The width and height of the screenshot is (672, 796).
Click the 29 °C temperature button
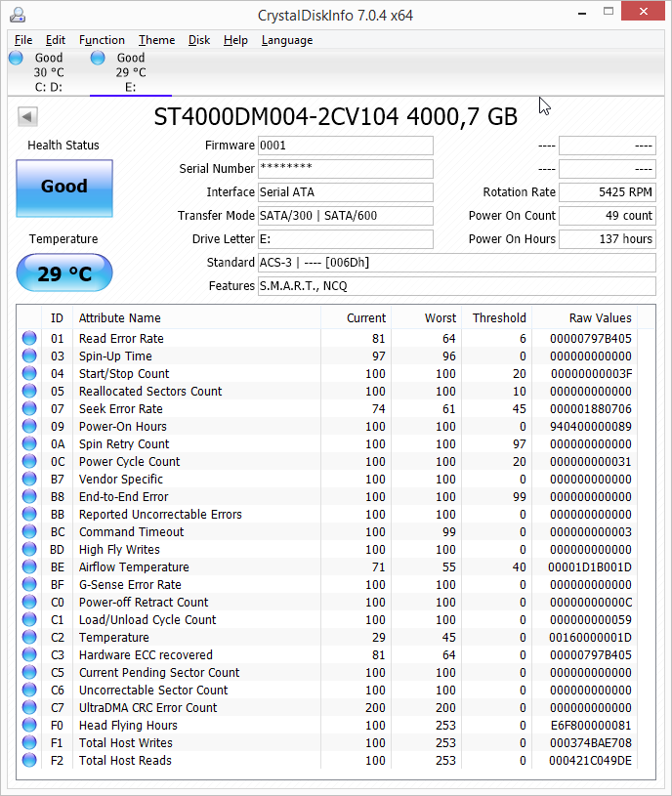(64, 273)
